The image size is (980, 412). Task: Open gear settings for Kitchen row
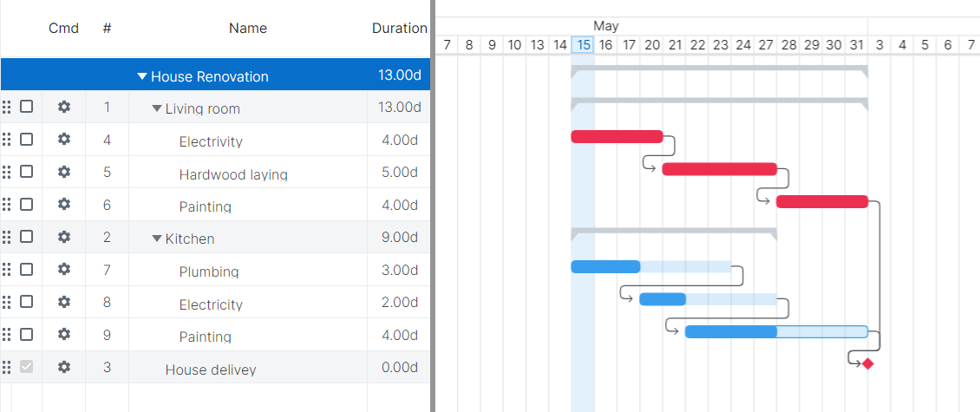(63, 237)
